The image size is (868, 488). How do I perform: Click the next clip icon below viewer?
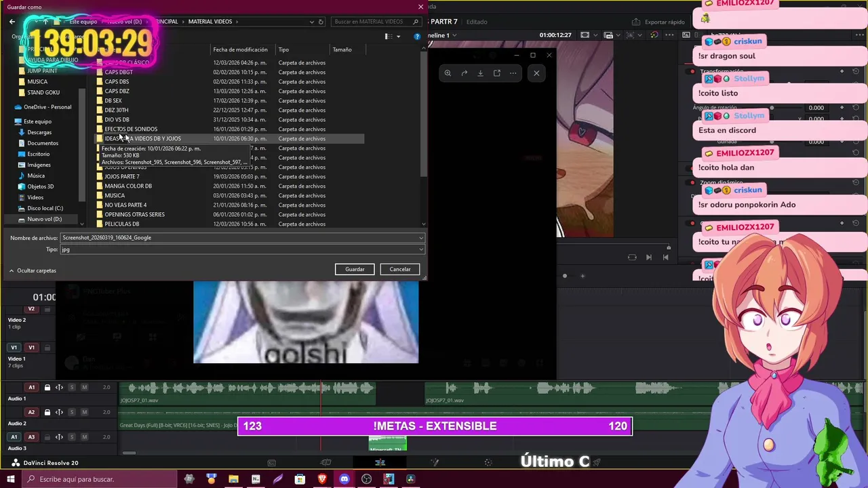point(649,257)
